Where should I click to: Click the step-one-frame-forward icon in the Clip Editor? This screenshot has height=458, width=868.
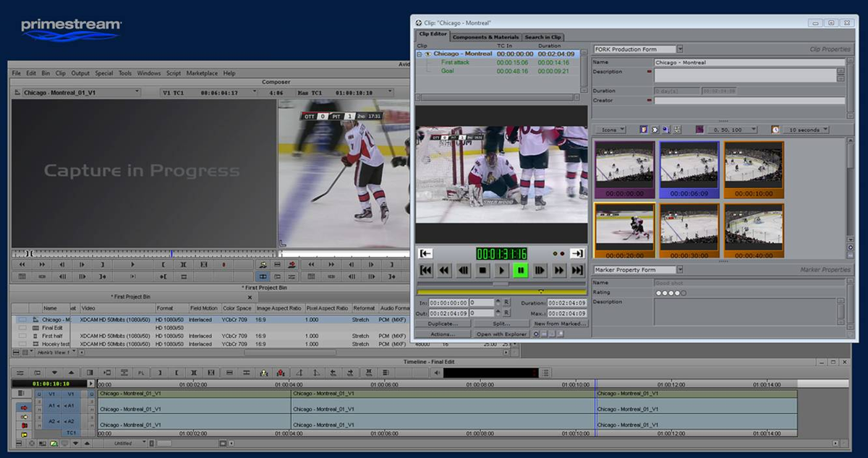pos(540,271)
